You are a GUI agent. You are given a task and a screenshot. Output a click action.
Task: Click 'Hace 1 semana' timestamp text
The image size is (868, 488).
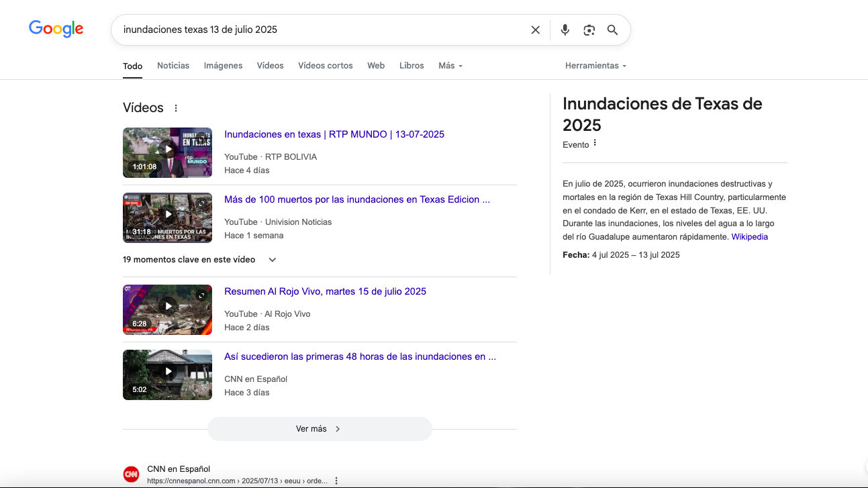coord(254,236)
